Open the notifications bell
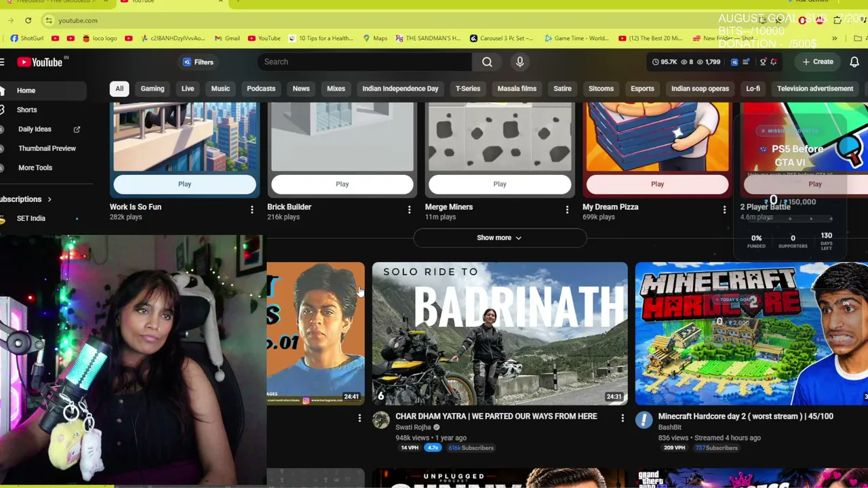The image size is (868, 488). (x=854, y=62)
